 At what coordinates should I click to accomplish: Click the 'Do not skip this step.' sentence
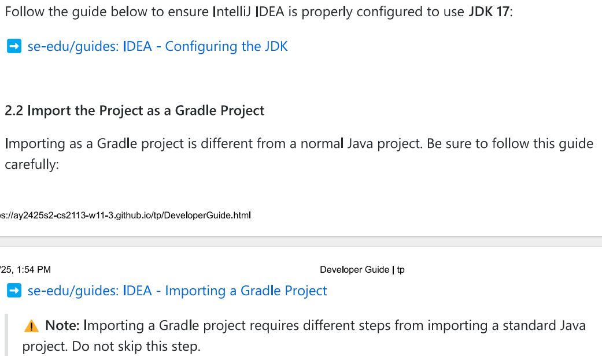pyautogui.click(x=136, y=346)
